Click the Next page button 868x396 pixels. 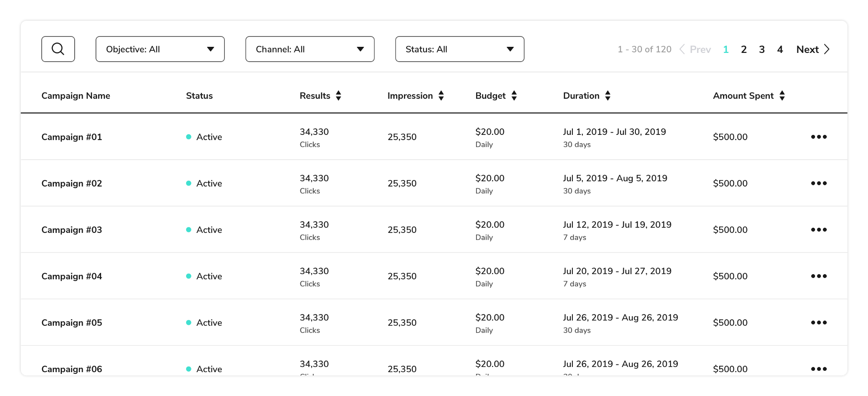point(812,49)
